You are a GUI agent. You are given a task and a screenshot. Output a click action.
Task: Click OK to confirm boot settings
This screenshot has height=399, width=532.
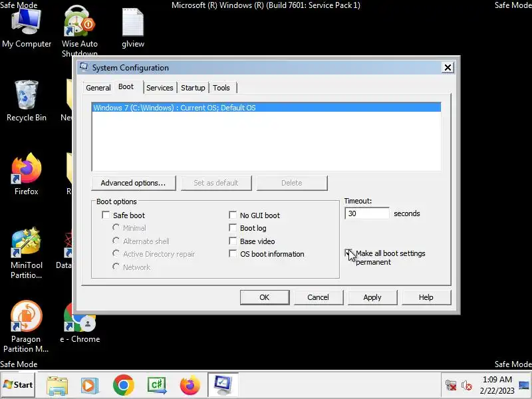coord(265,297)
